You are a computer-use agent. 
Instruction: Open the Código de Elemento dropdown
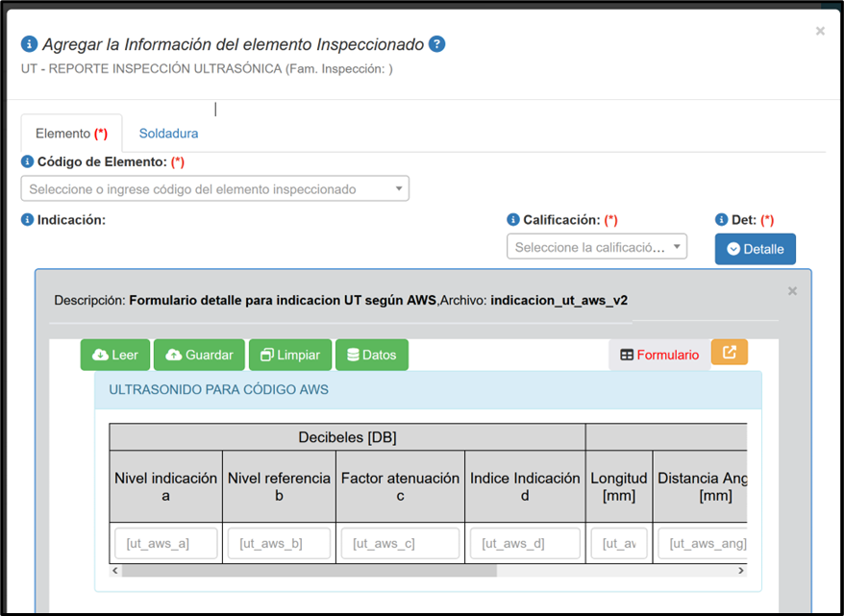point(214,189)
